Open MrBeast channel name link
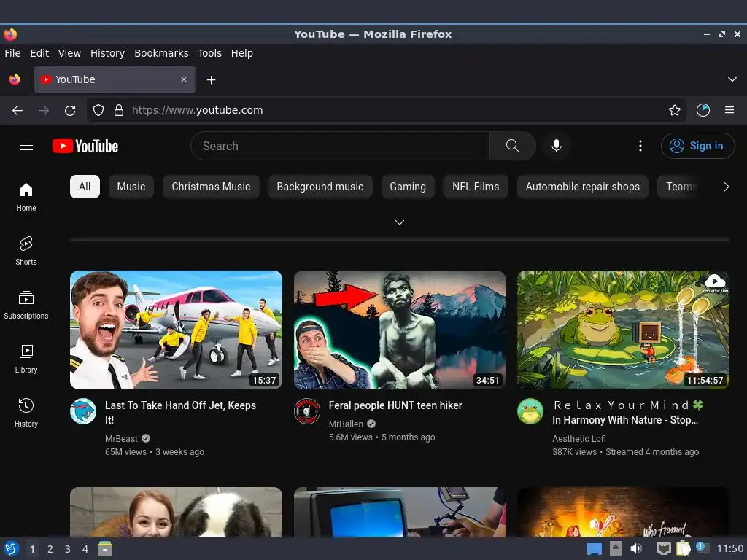The width and height of the screenshot is (747, 560). click(121, 438)
